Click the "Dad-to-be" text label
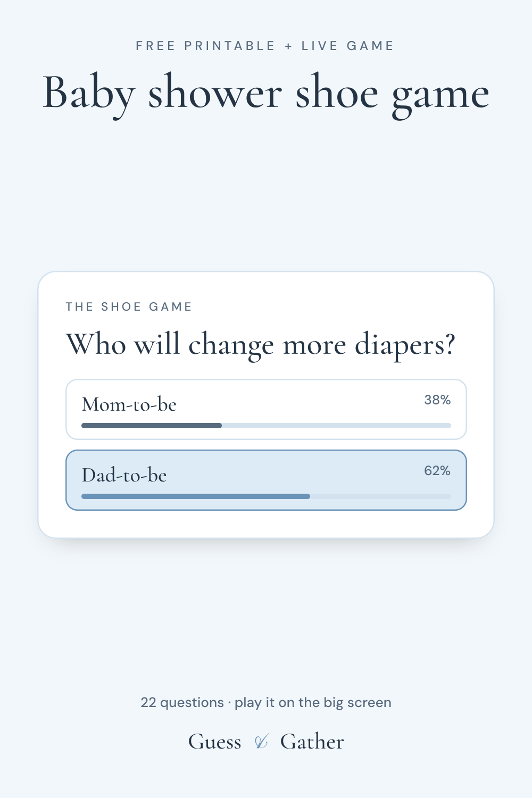The height and width of the screenshot is (798, 532). (124, 475)
